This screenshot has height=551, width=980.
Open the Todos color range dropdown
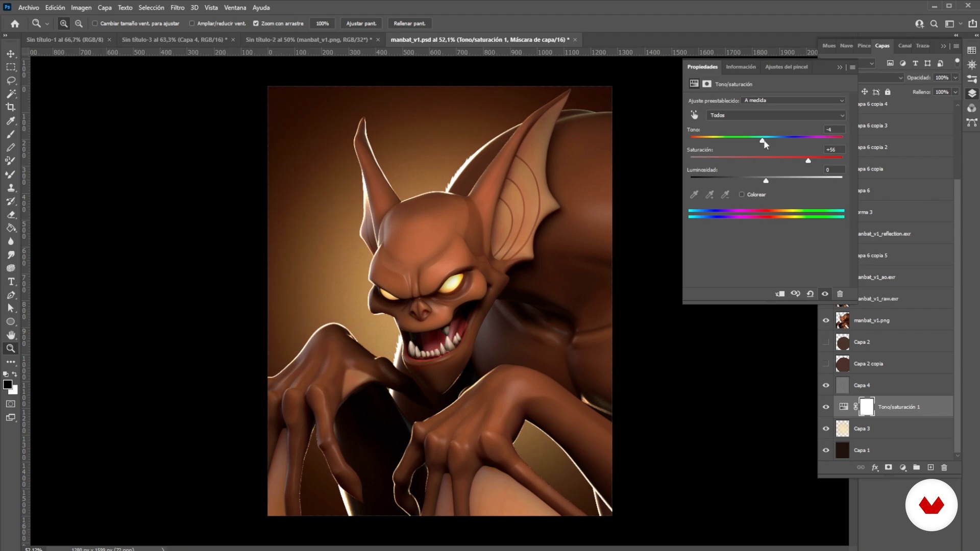click(776, 115)
